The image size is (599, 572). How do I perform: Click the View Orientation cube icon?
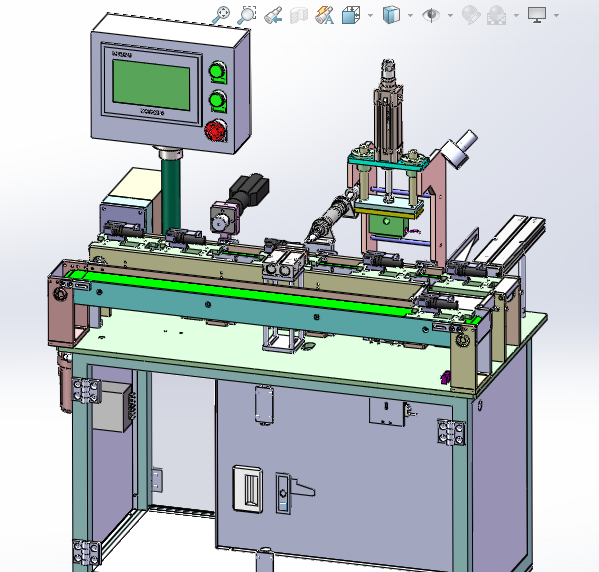tap(351, 15)
